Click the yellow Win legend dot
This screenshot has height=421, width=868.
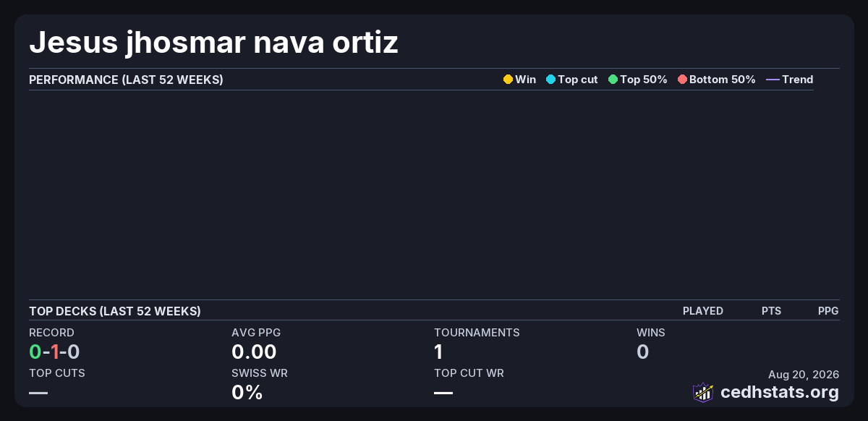point(508,80)
